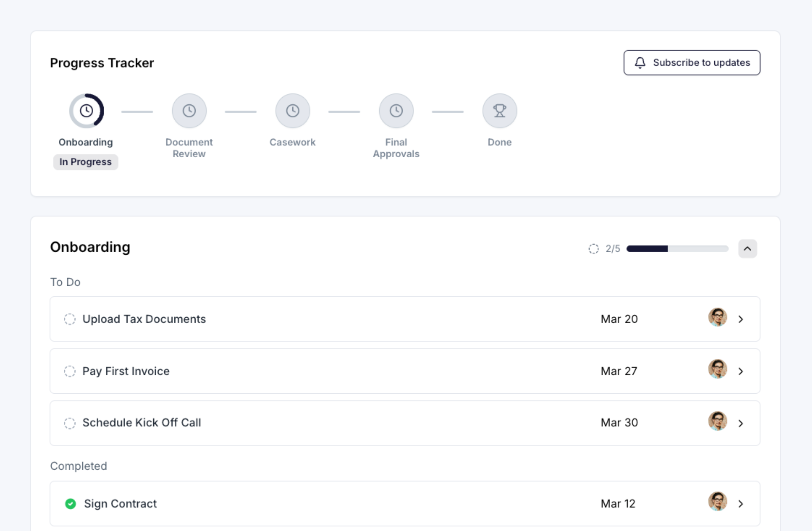The image size is (812, 531).
Task: Expand Pay First Invoice with chevron
Action: click(740, 371)
